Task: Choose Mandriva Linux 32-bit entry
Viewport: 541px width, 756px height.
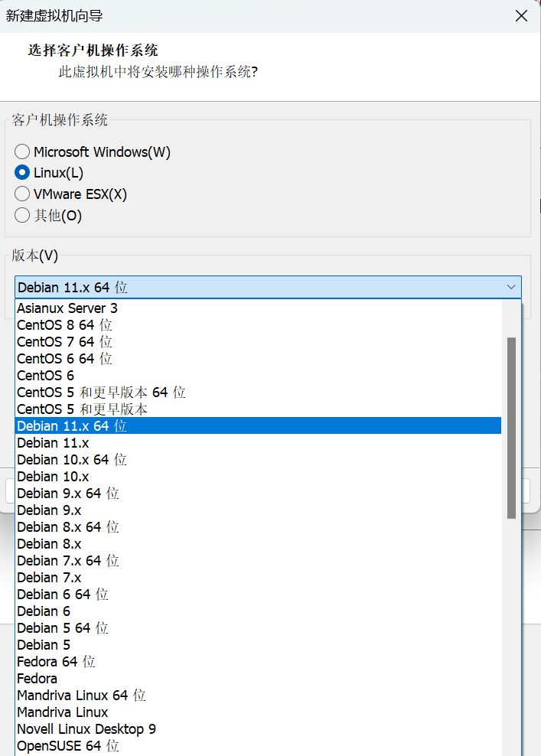Action: pos(259,712)
